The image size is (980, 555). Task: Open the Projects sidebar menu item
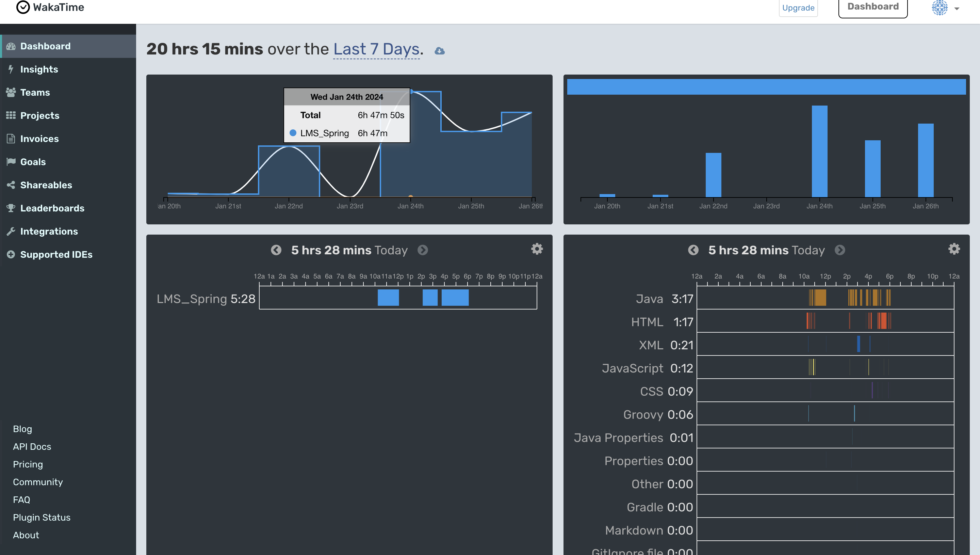pos(39,115)
